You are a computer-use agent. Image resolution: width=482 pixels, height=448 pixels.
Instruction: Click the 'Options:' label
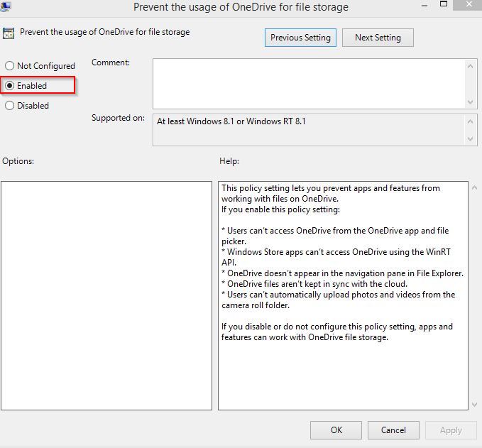click(x=18, y=161)
